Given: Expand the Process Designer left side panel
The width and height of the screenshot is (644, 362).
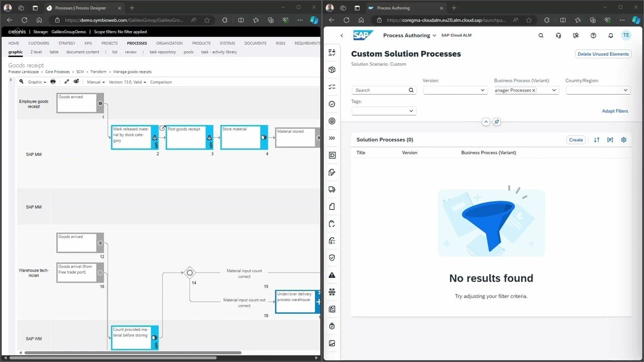Looking at the screenshot, I should 11,79.
